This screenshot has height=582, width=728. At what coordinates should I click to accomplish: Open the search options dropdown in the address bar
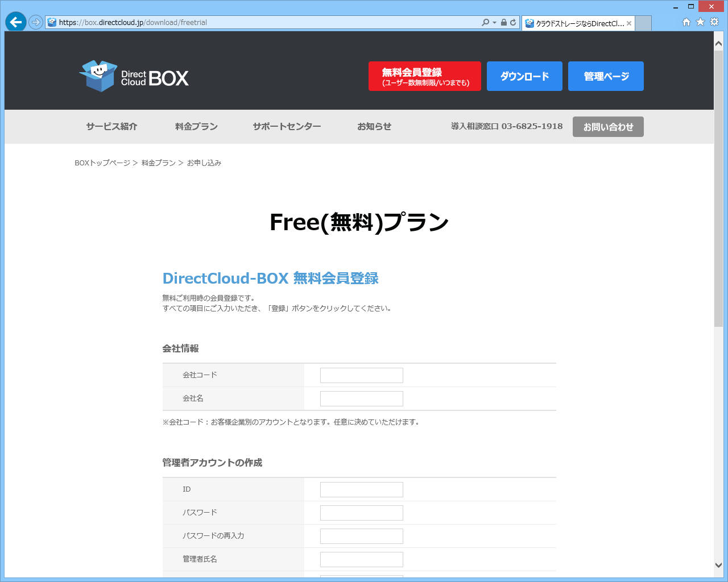pyautogui.click(x=493, y=23)
